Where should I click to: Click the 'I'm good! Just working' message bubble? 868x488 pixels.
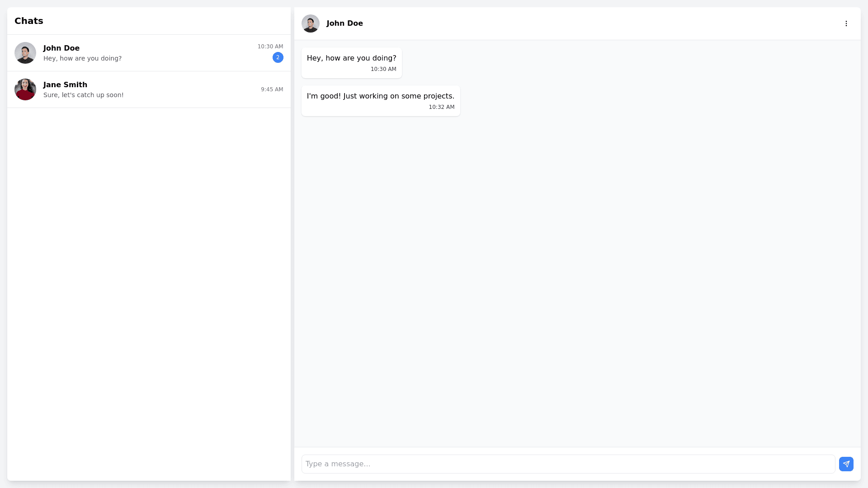pos(380,96)
